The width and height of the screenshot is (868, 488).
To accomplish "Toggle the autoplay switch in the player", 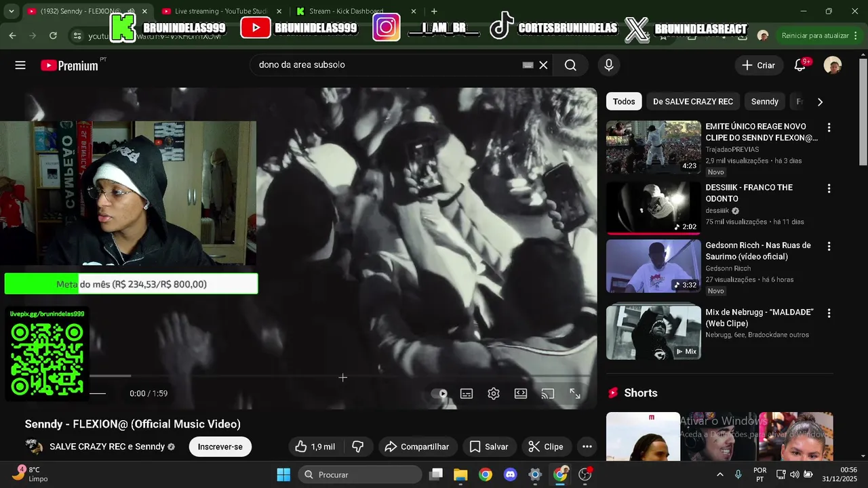I will pos(439,393).
